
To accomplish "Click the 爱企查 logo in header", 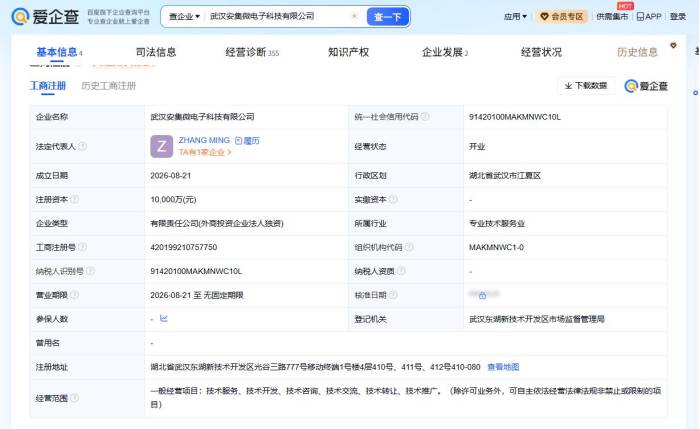I will click(45, 17).
